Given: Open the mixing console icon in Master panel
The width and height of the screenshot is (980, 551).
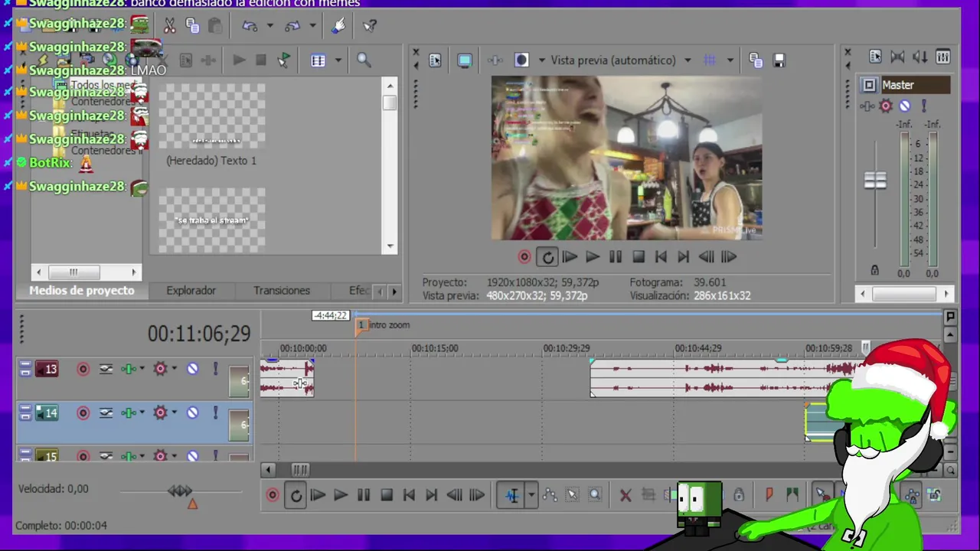Looking at the screenshot, I should [x=943, y=57].
